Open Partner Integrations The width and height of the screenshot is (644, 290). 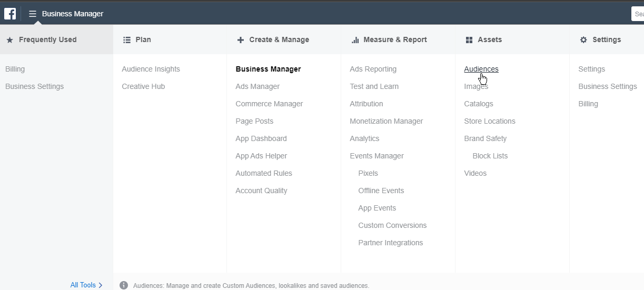coord(390,243)
